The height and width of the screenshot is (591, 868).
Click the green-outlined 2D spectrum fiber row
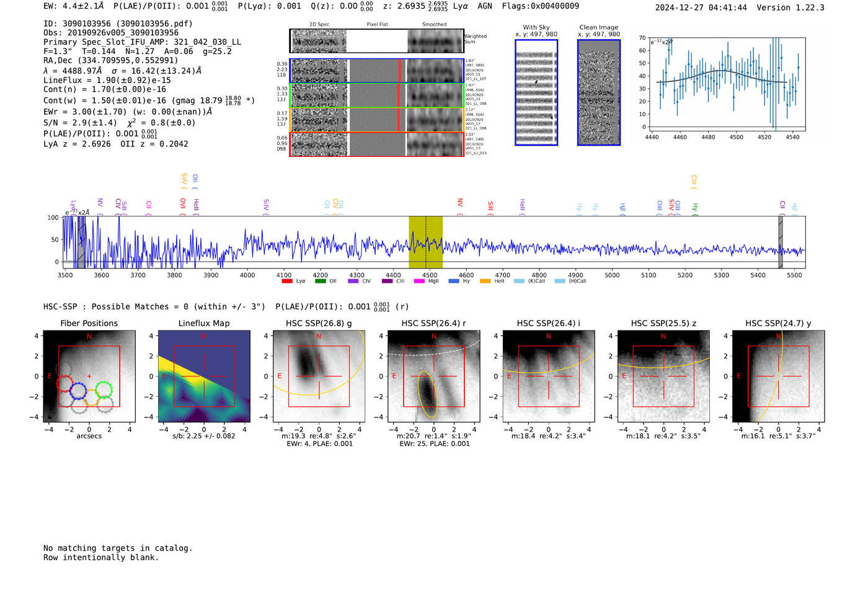pos(376,96)
